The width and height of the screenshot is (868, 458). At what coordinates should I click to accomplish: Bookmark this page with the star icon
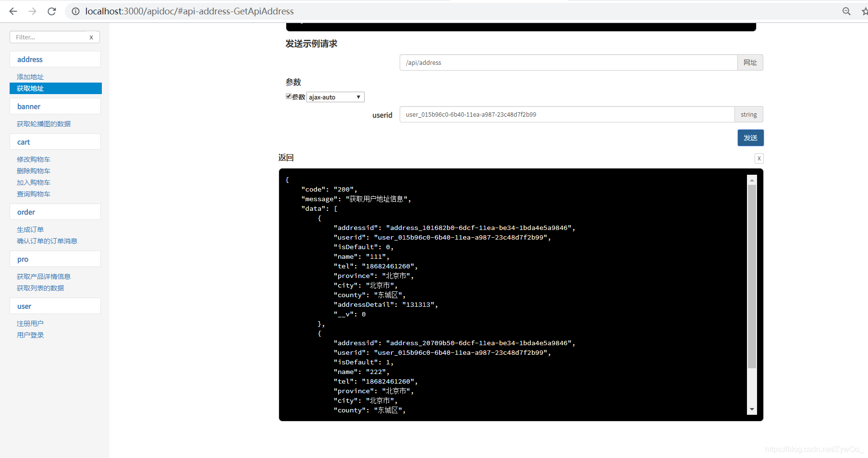pyautogui.click(x=864, y=11)
